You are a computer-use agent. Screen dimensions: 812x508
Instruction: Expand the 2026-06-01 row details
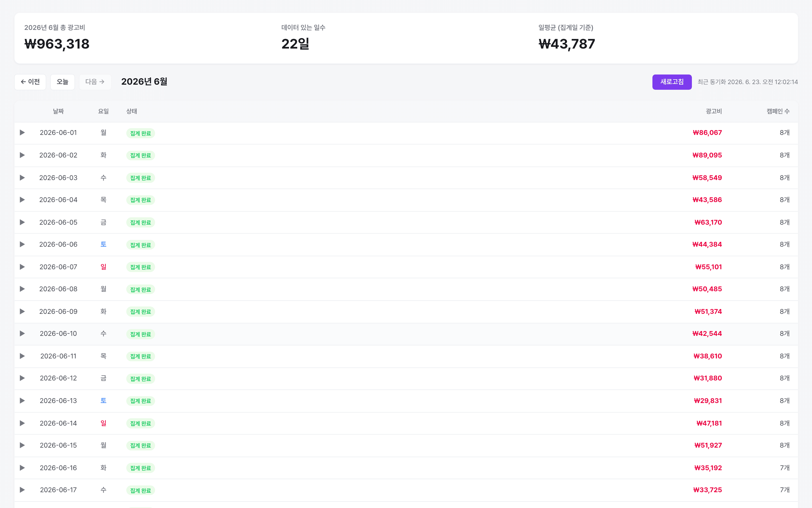coord(22,133)
